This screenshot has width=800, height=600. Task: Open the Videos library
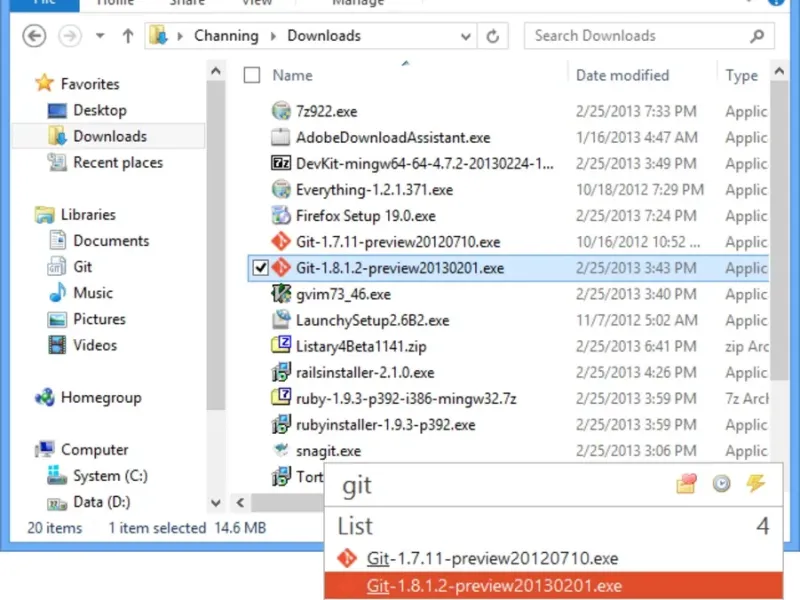[x=95, y=345]
